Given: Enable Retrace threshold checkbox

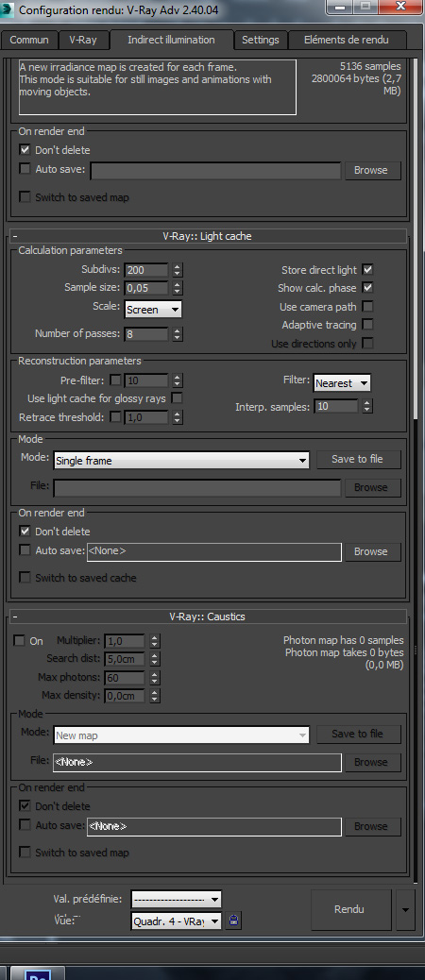Looking at the screenshot, I should [115, 417].
